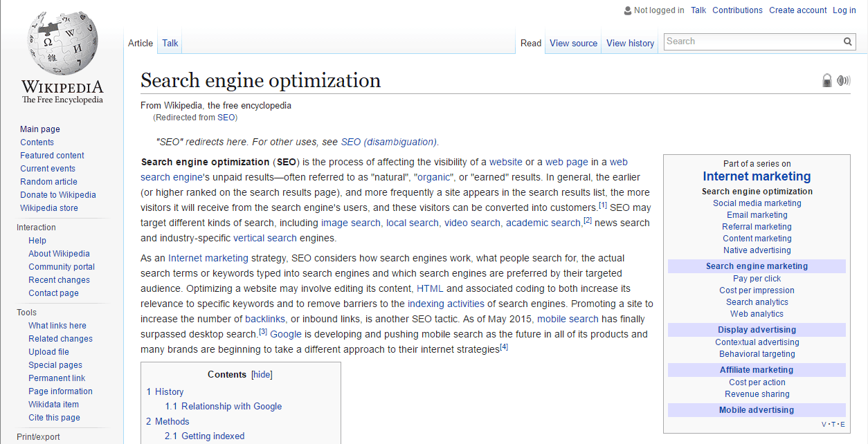This screenshot has height=444, width=868.
Task: Open Mobile advertising heading link
Action: coord(757,410)
